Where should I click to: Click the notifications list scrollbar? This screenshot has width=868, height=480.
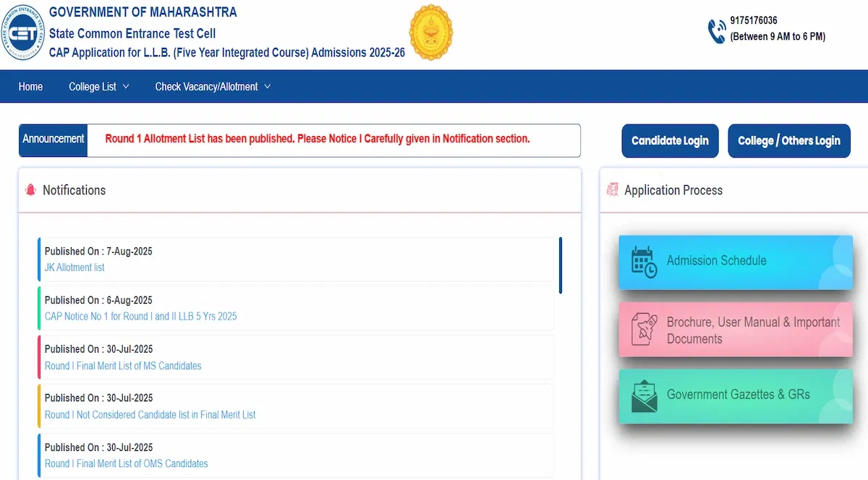[561, 265]
